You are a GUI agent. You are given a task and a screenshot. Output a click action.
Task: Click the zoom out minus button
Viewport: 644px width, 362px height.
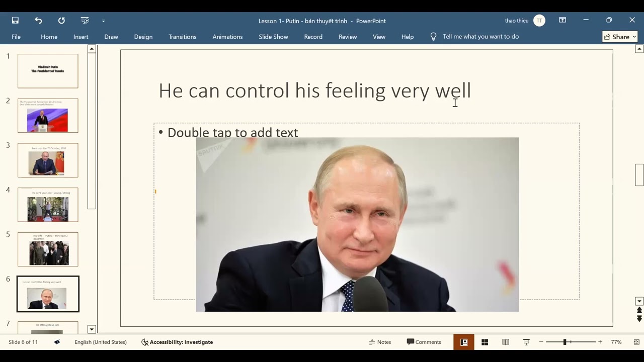point(541,342)
